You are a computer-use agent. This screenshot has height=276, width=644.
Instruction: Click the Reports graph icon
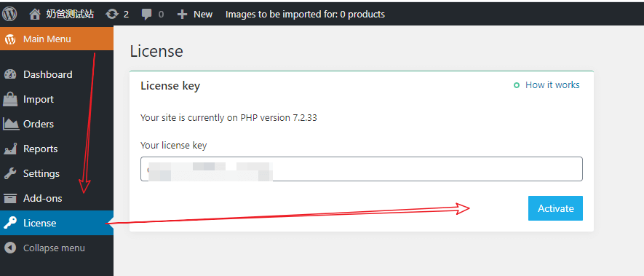point(10,149)
